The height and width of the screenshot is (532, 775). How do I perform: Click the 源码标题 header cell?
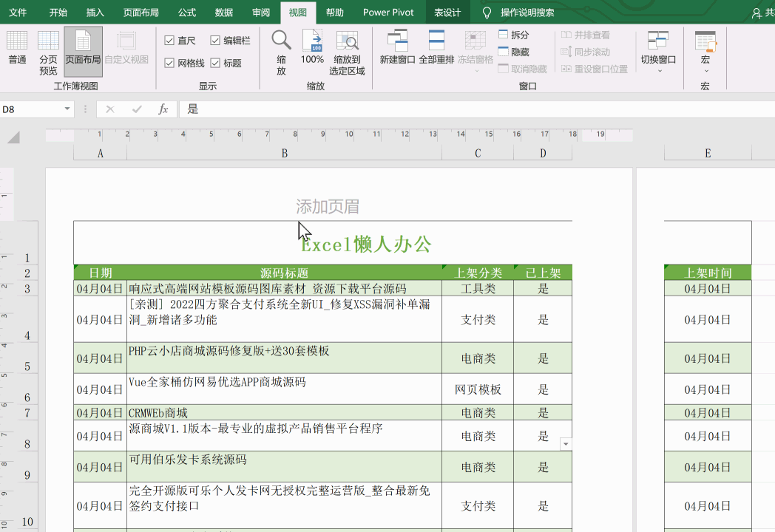(284, 273)
